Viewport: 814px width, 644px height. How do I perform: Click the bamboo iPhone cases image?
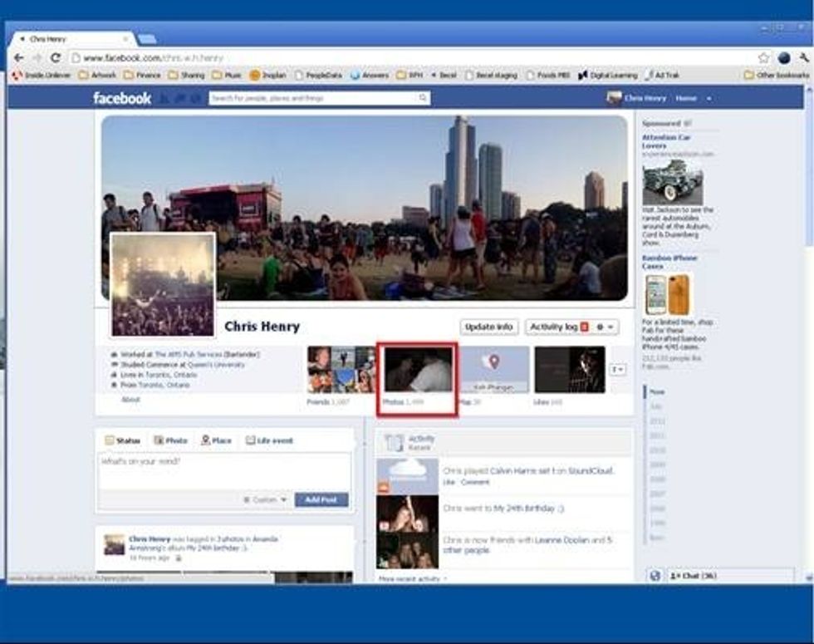click(x=668, y=295)
